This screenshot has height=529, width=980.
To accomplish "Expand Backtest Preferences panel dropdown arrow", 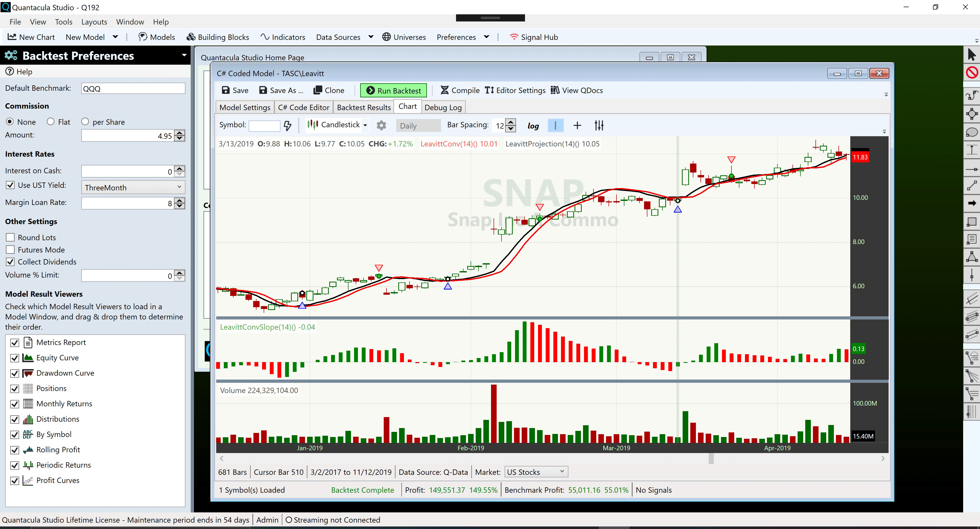I will (x=184, y=55).
